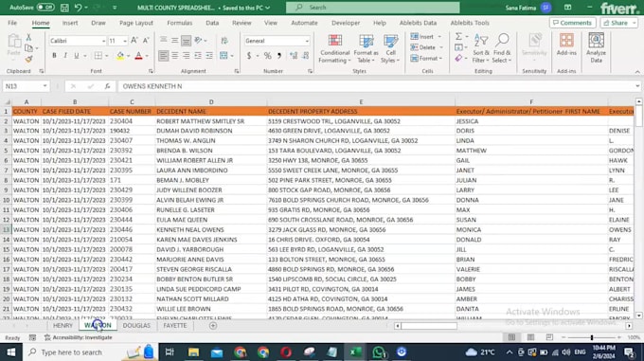Open Sort & Filter
This screenshot has height=361, width=644.
pos(481,49)
